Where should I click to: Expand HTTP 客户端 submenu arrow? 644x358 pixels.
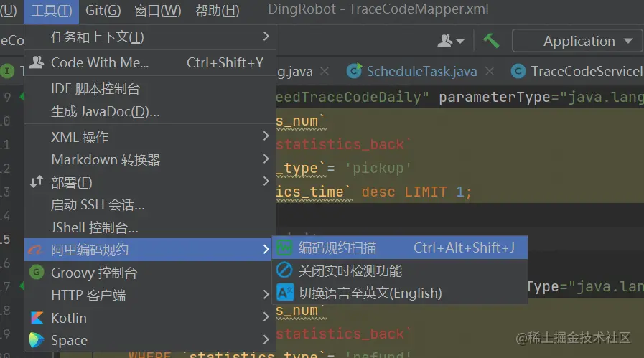266,294
